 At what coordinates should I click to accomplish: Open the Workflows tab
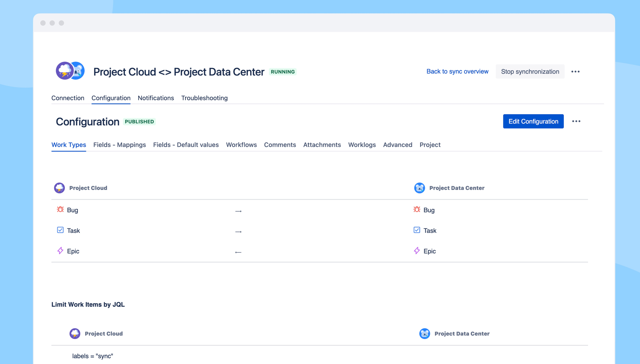pos(241,145)
